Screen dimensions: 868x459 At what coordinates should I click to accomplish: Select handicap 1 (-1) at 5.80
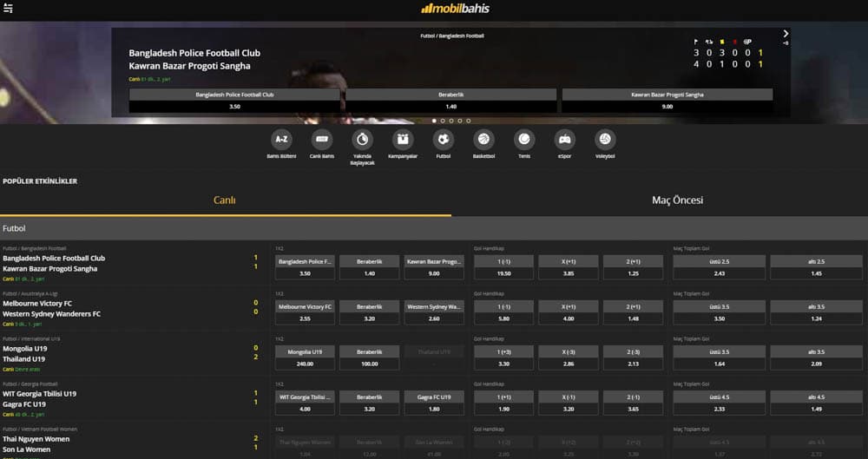tap(503, 313)
